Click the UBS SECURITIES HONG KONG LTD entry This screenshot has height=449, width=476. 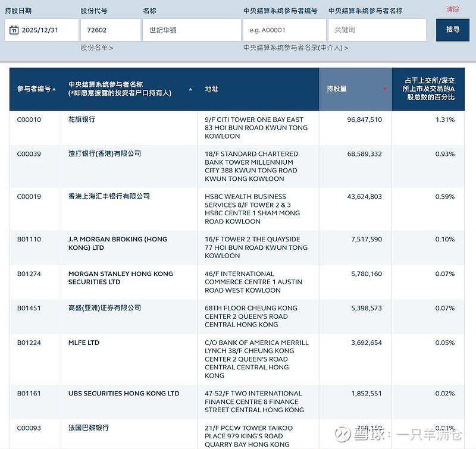click(x=124, y=394)
